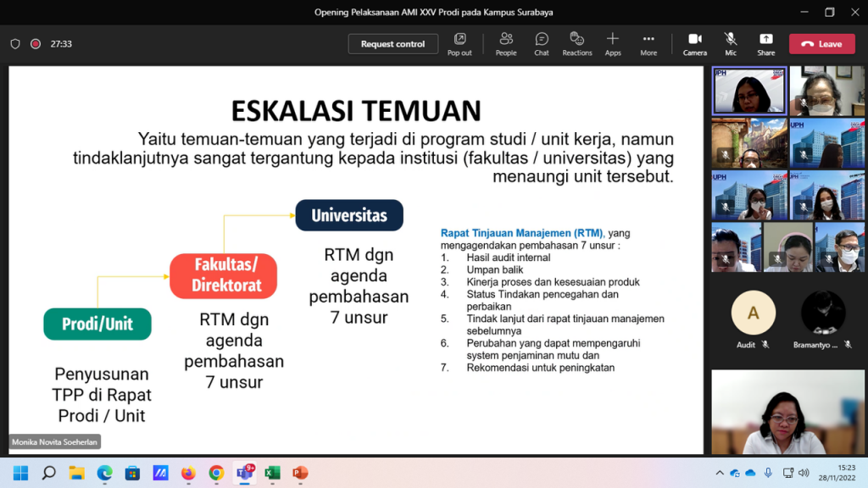Share your screen content
This screenshot has height=488, width=868.
pyautogui.click(x=765, y=43)
